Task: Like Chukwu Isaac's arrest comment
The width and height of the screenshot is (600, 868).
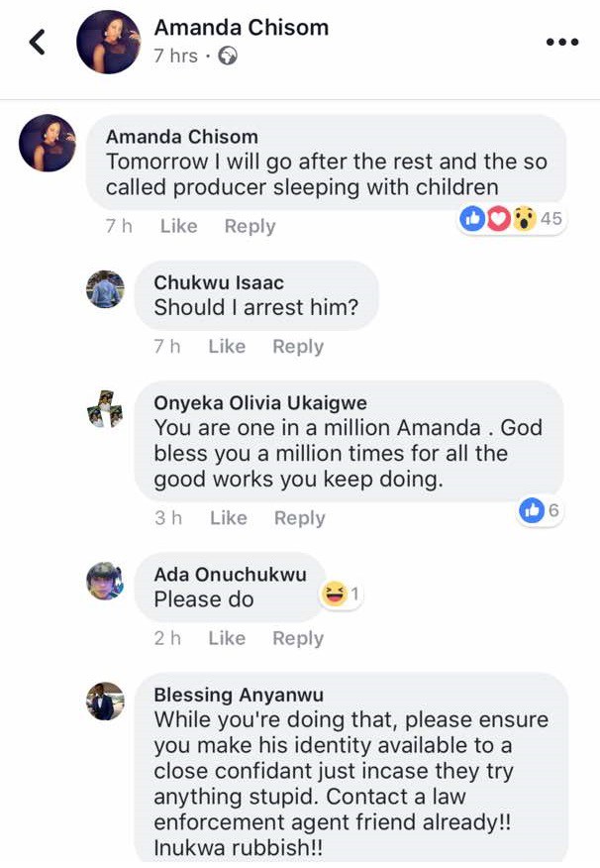Action: 227,346
